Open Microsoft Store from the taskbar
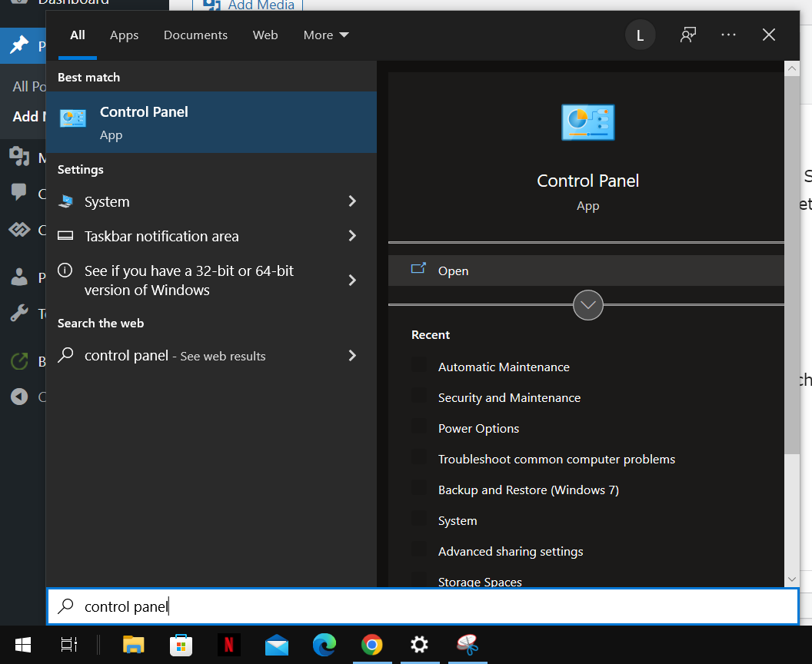The image size is (812, 664). coord(181,645)
